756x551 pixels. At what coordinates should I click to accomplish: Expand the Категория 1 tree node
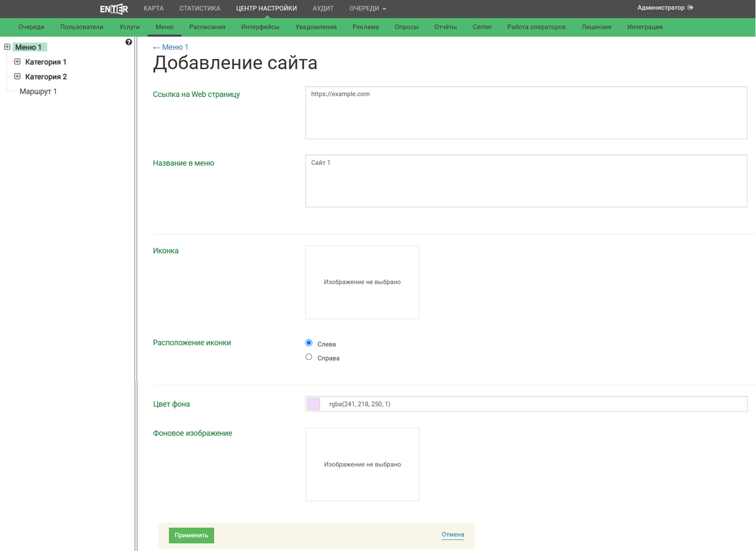click(x=17, y=62)
